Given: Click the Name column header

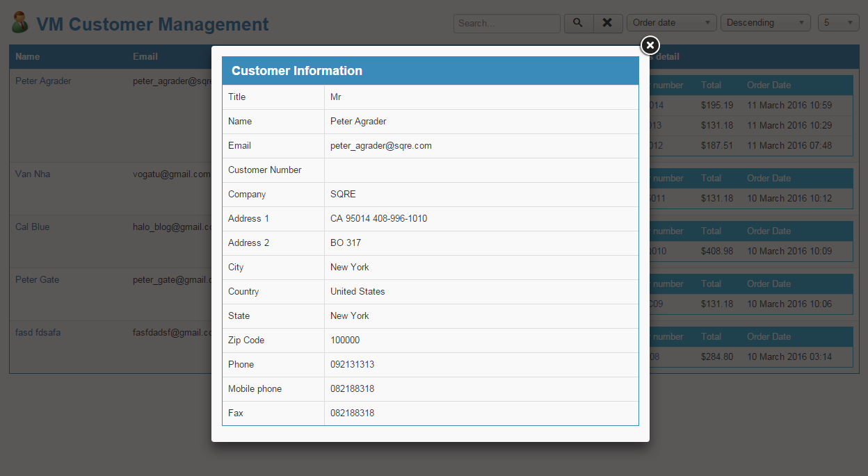Looking at the screenshot, I should click(28, 56).
